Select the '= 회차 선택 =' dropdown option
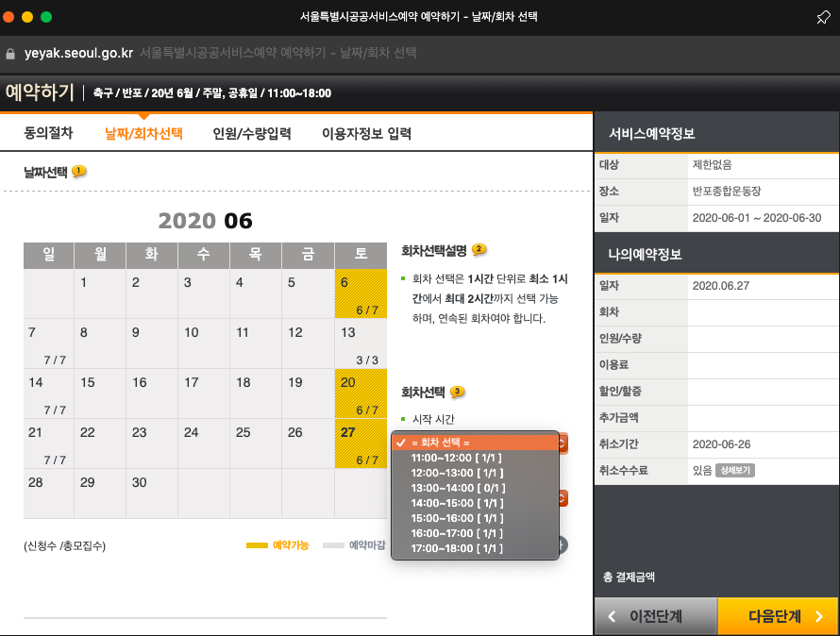 click(x=475, y=443)
